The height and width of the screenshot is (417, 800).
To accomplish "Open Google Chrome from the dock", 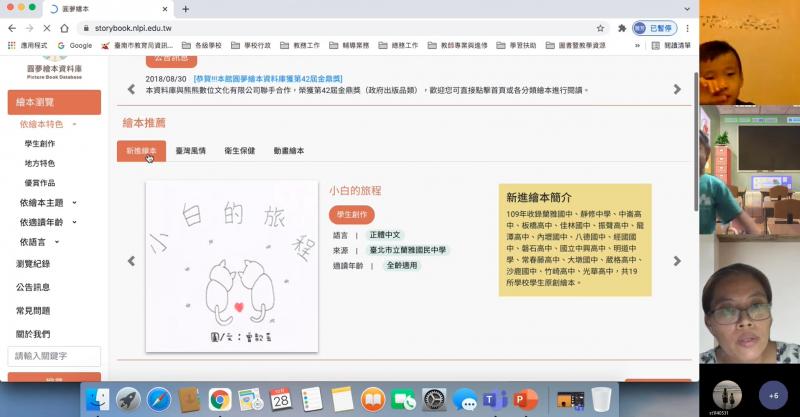I will pyautogui.click(x=220, y=399).
